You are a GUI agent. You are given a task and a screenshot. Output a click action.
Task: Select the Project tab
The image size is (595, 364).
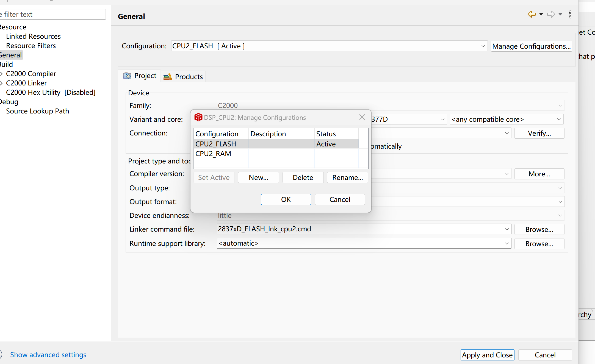(x=140, y=76)
